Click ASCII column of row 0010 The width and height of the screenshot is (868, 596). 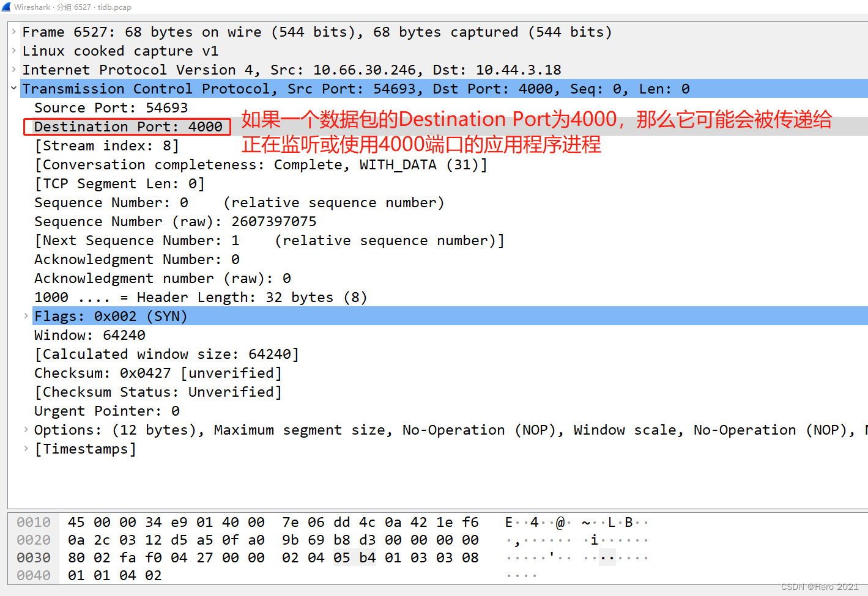coord(576,522)
